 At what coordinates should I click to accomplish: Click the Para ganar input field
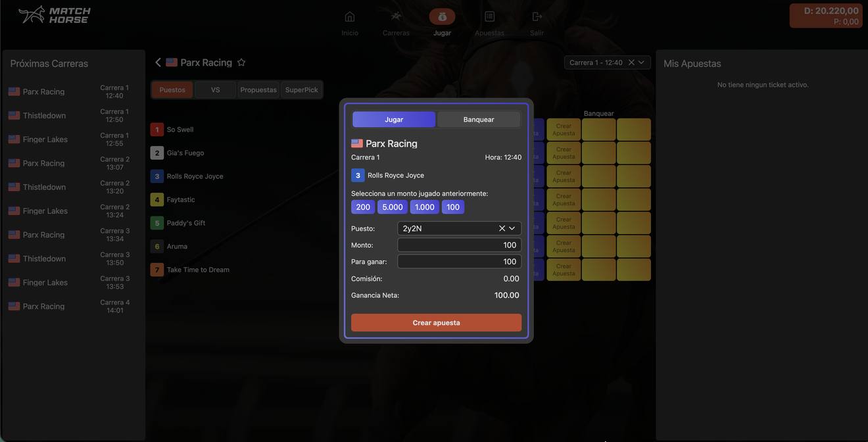pos(460,261)
